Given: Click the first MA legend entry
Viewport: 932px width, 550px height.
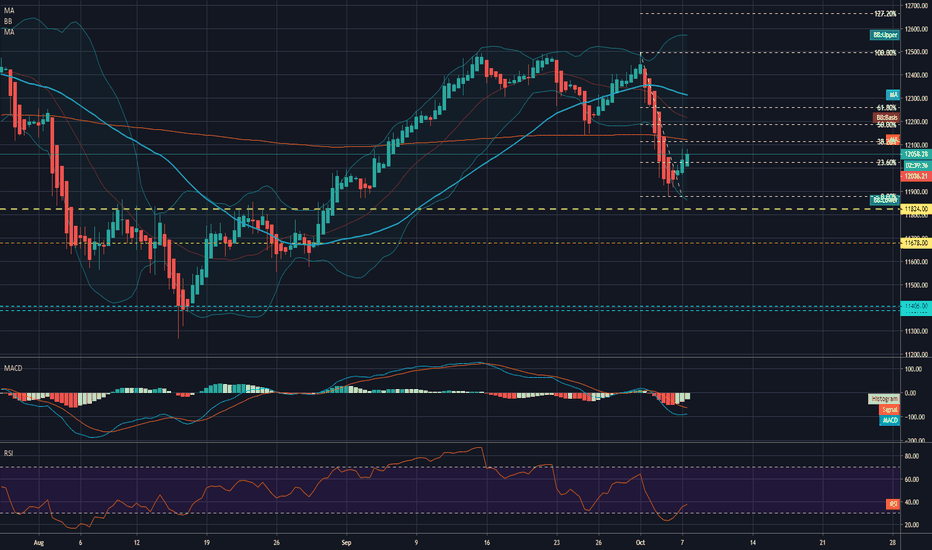Looking at the screenshot, I should click(x=8, y=11).
